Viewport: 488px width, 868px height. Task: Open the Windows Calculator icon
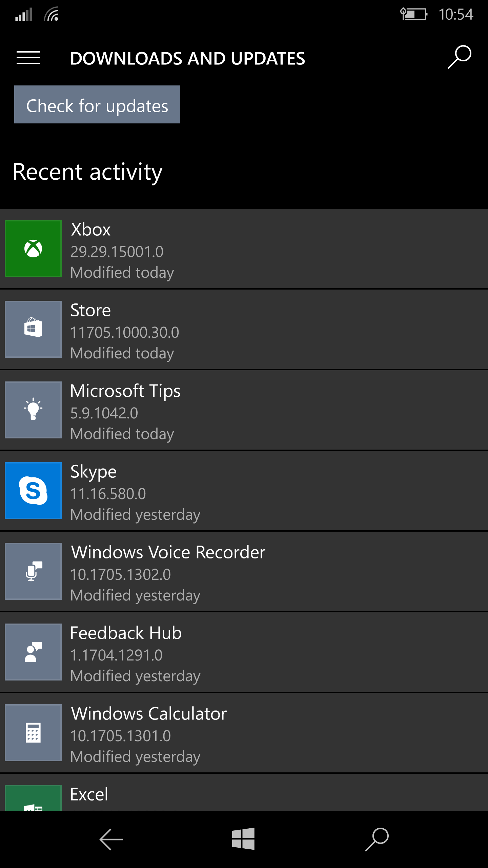(33, 733)
